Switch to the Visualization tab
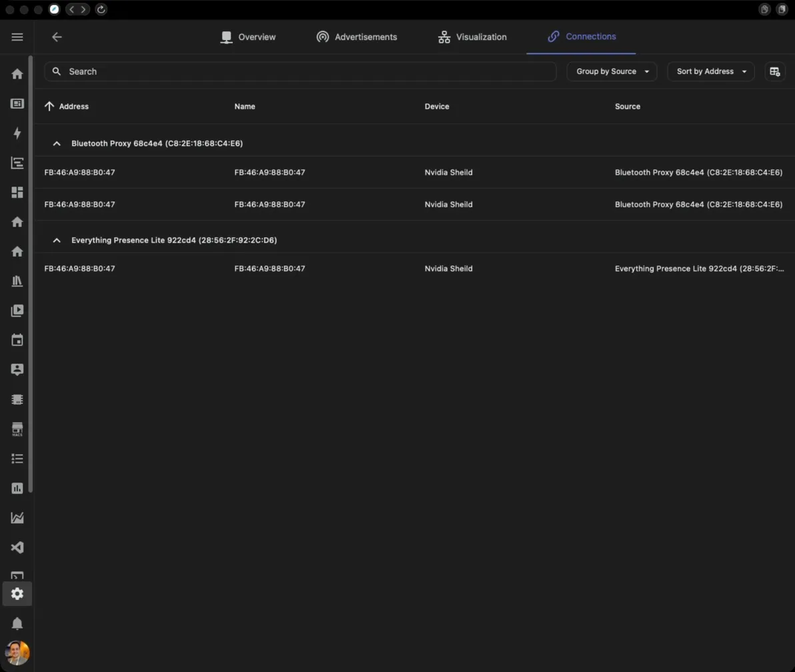The width and height of the screenshot is (795, 672). [x=472, y=37]
